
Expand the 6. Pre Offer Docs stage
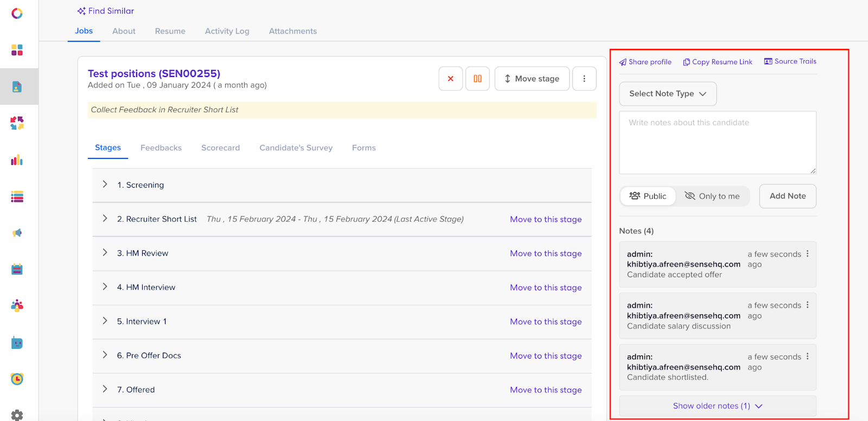point(105,355)
